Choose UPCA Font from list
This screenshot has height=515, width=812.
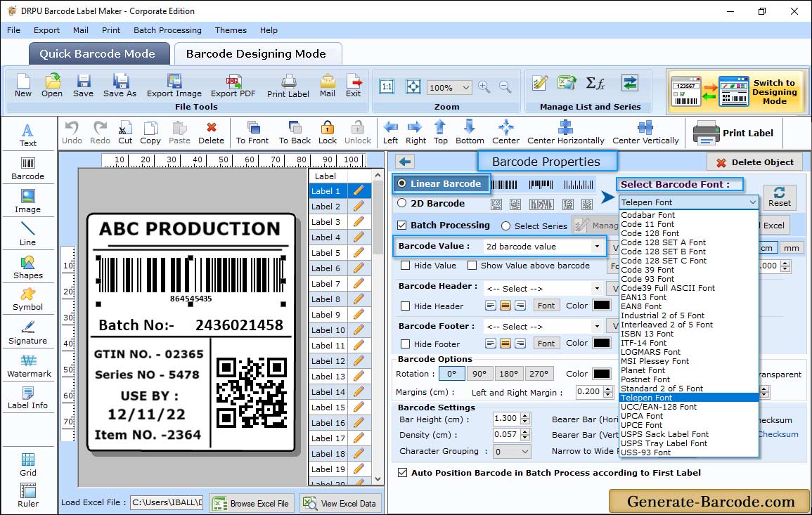click(642, 416)
